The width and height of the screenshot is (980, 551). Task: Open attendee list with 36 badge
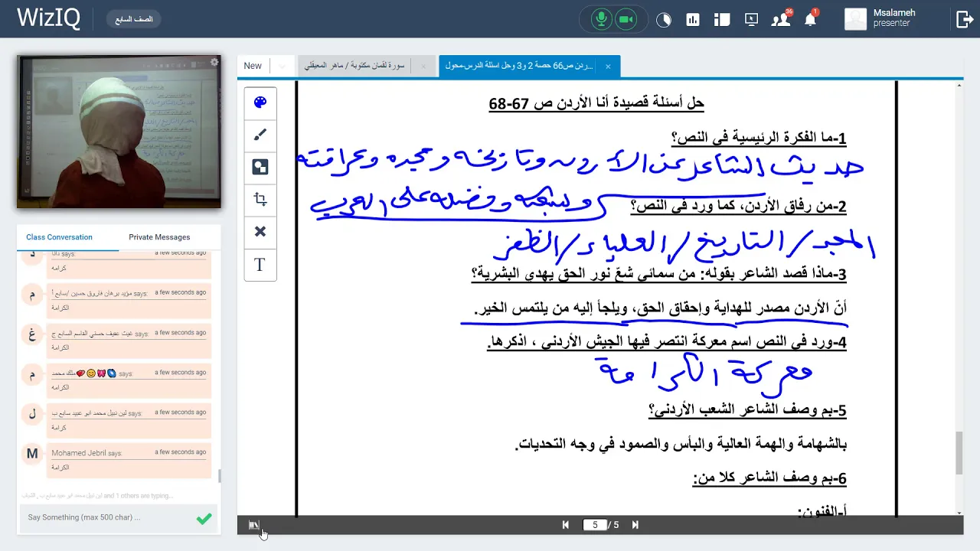(x=781, y=19)
